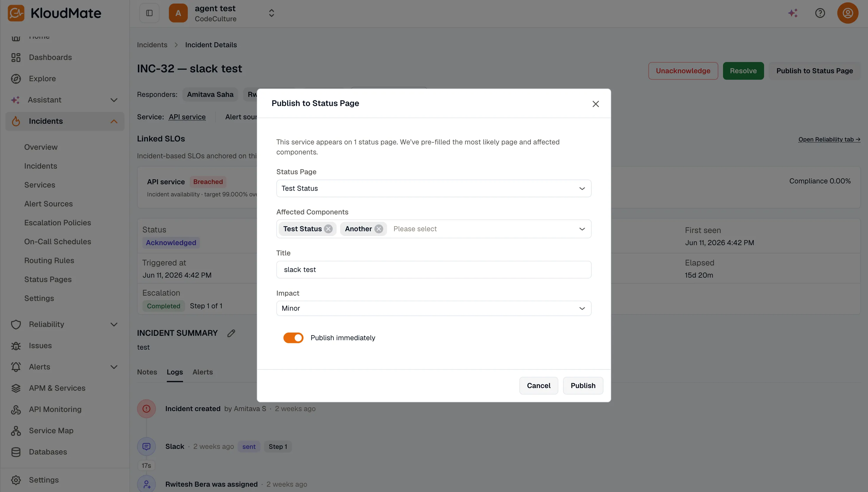The height and width of the screenshot is (492, 868).
Task: Open the Impact dropdown showing Minor
Action: [434, 309]
